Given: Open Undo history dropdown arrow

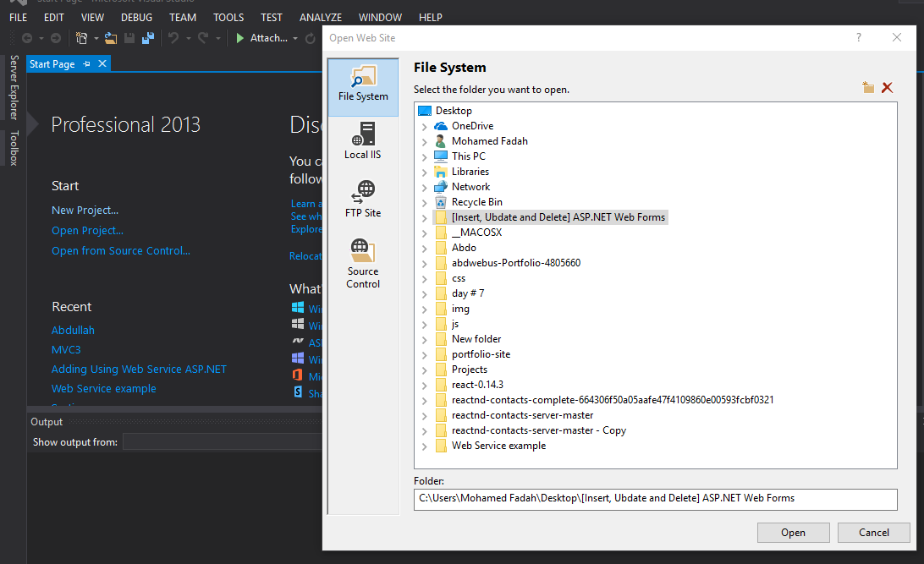Looking at the screenshot, I should 188,38.
